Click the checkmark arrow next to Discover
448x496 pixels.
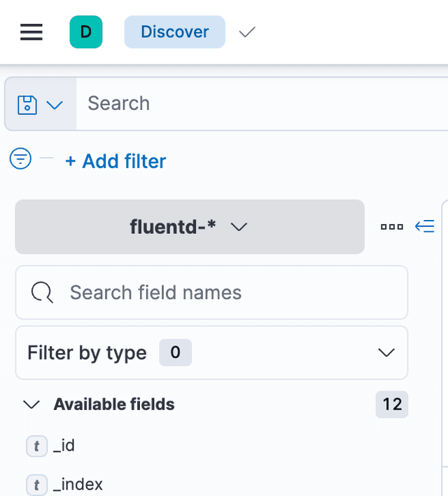(x=247, y=32)
